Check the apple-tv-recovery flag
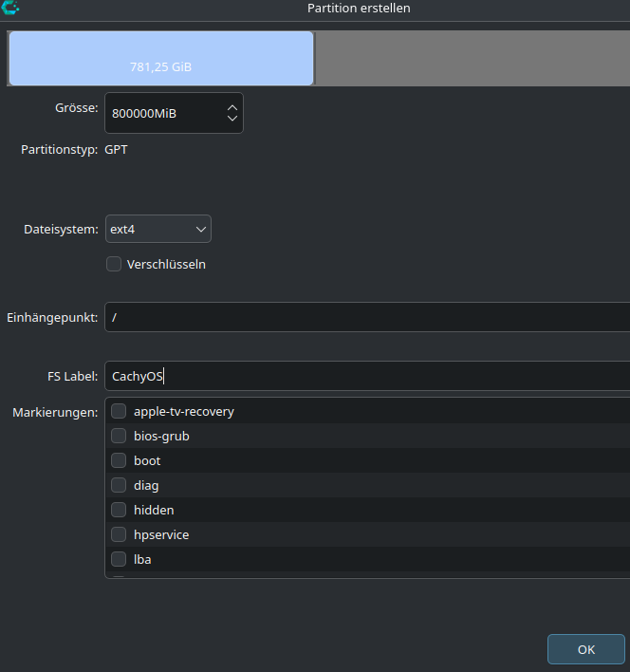The height and width of the screenshot is (672, 630). click(x=119, y=411)
